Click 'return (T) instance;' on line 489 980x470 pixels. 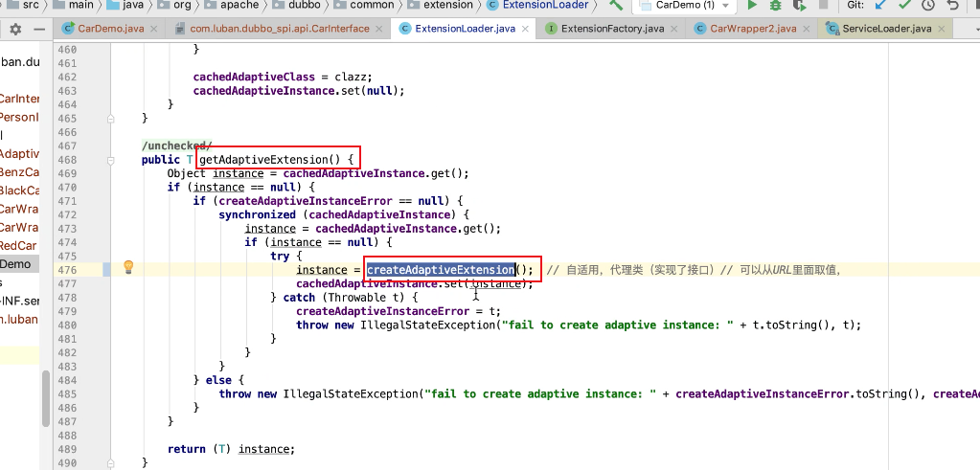tap(231, 449)
